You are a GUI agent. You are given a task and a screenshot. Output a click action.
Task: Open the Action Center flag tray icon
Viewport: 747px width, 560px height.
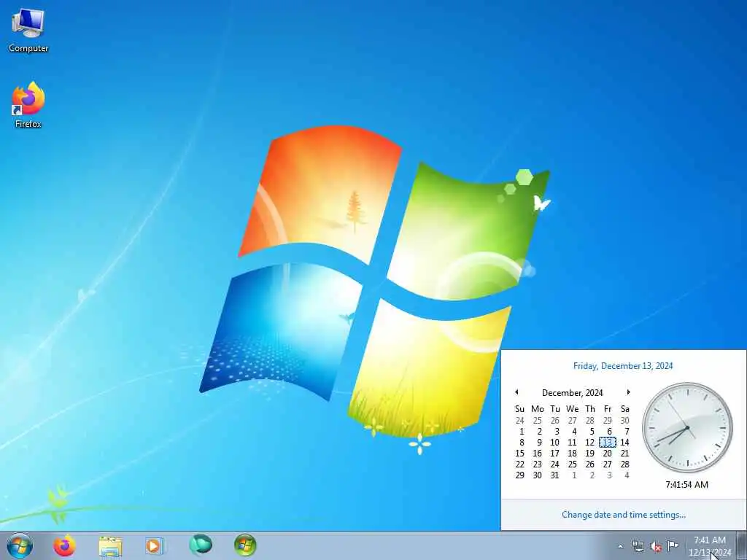(x=673, y=545)
